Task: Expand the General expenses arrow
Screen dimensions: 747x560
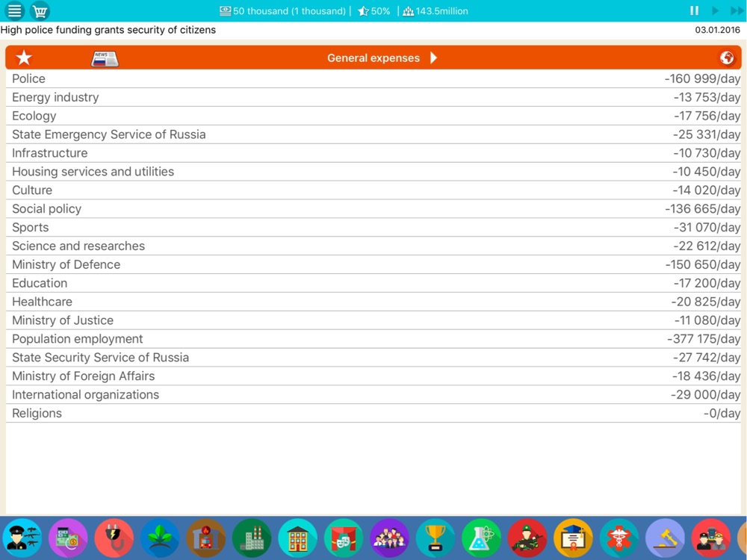Action: click(x=433, y=57)
